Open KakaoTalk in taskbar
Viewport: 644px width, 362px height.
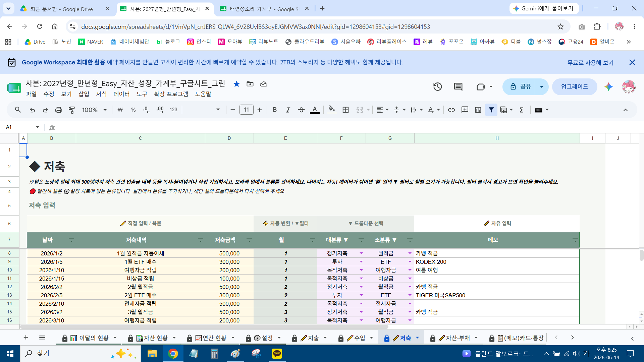277,354
